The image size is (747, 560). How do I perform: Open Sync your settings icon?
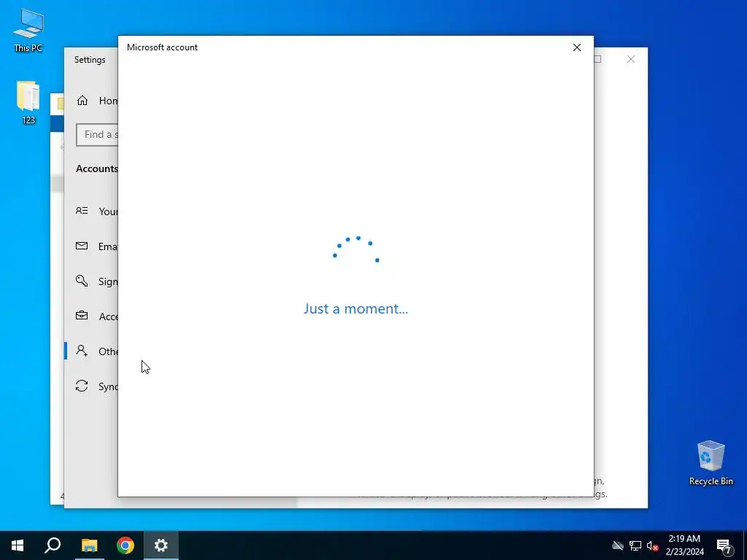(82, 386)
